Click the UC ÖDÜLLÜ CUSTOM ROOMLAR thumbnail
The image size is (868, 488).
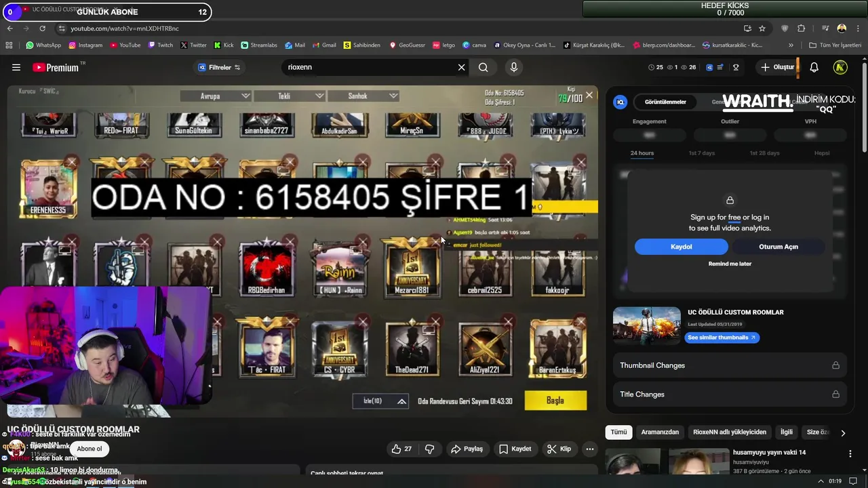click(x=646, y=326)
